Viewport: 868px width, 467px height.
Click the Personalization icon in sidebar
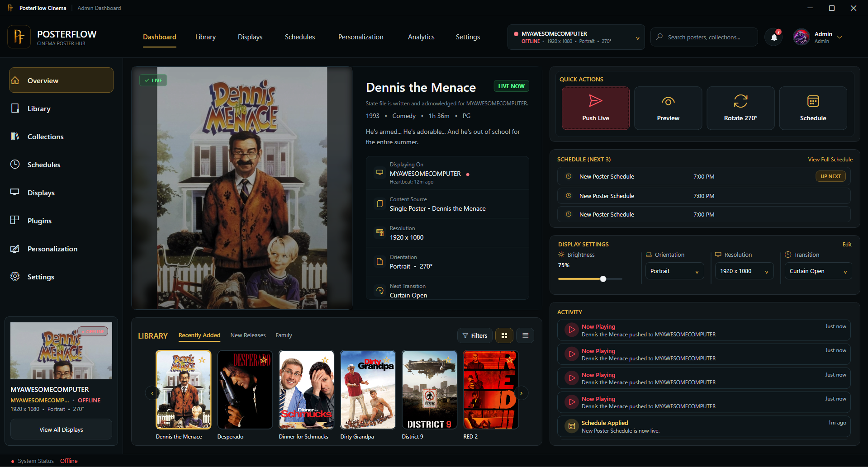[x=15, y=249]
